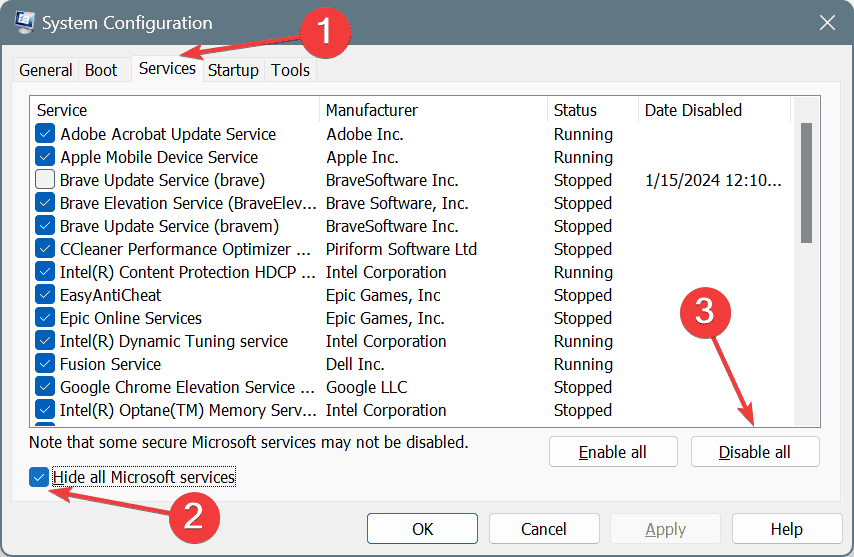
Task: Select the Apple Inc. manufacturer cell
Action: click(x=362, y=157)
